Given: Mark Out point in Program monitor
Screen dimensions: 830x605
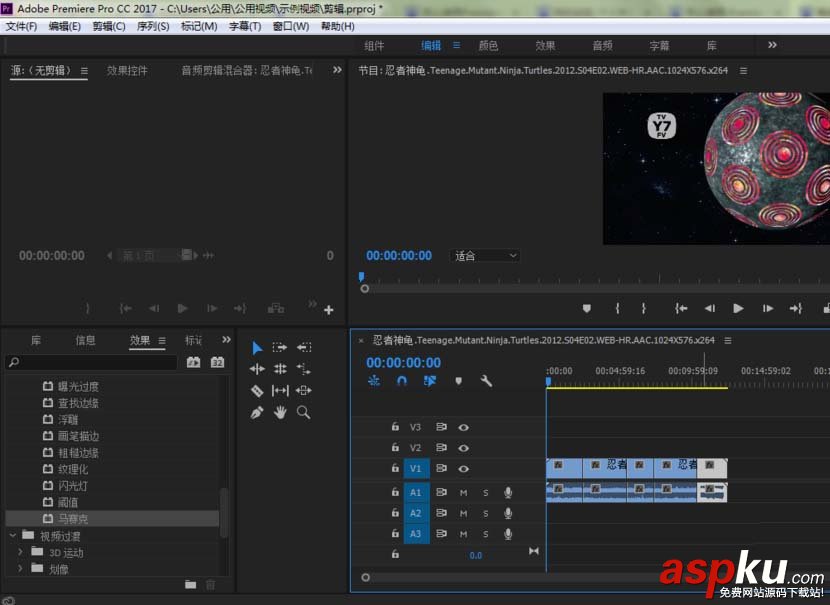Looking at the screenshot, I should [x=643, y=309].
